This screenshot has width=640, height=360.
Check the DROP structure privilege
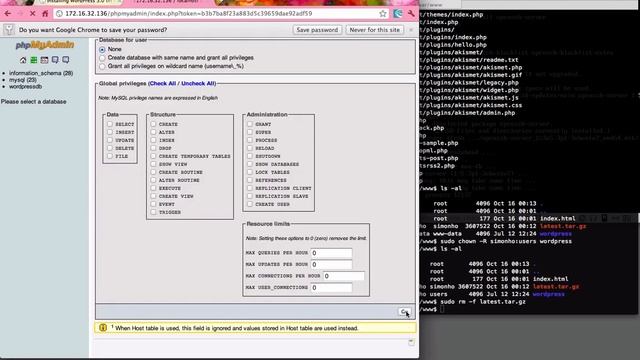coord(153,148)
